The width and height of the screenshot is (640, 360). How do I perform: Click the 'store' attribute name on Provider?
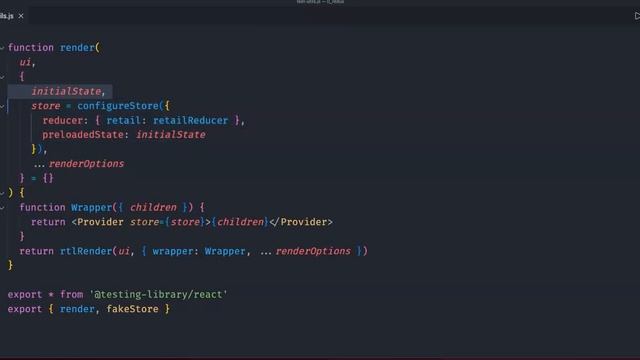(x=144, y=222)
